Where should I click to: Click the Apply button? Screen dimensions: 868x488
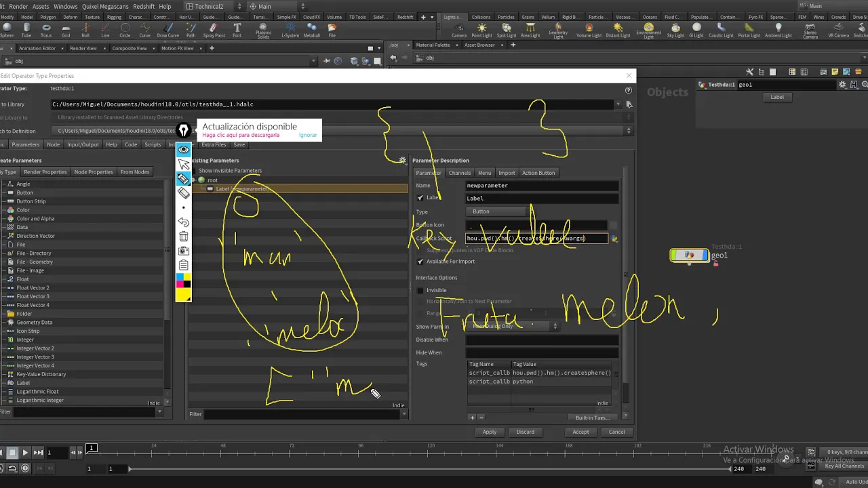tap(490, 432)
